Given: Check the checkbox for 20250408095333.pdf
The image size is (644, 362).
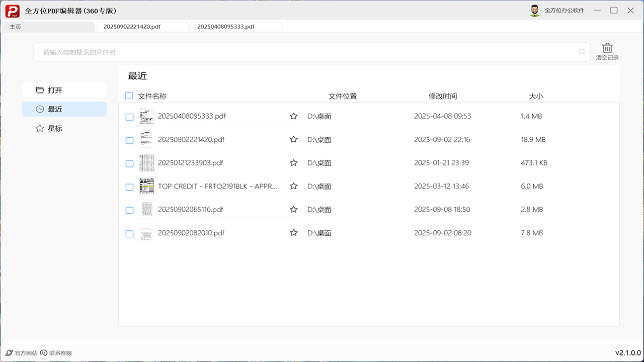Looking at the screenshot, I should (129, 117).
